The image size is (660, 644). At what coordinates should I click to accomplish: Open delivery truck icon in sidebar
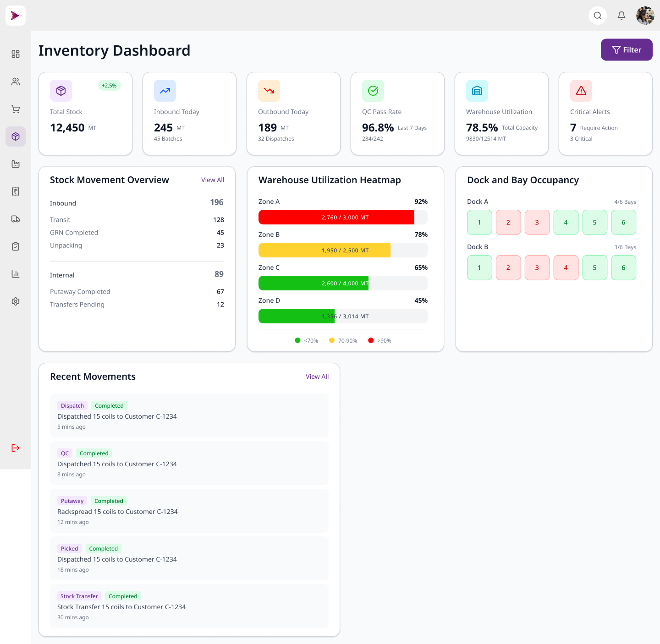coord(16,219)
